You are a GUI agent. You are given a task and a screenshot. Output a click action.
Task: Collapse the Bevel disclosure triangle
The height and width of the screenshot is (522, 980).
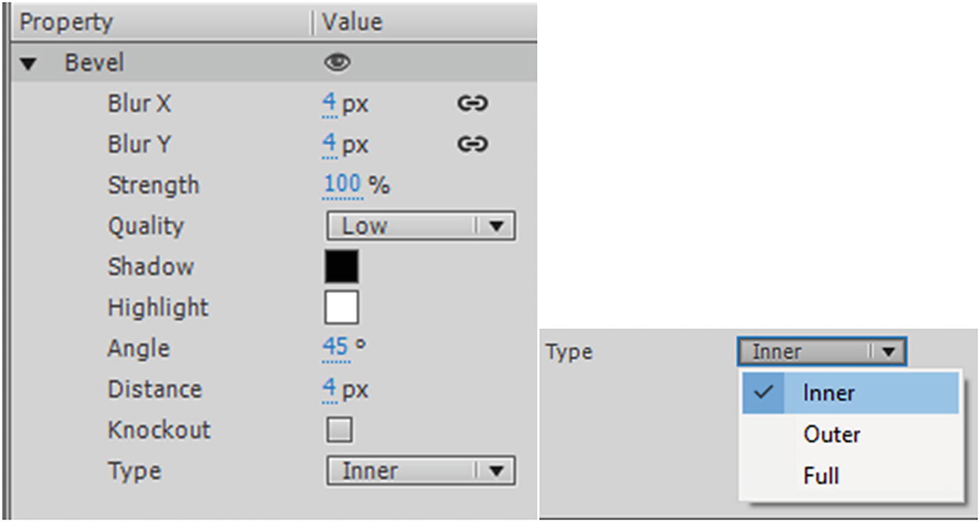(x=28, y=64)
